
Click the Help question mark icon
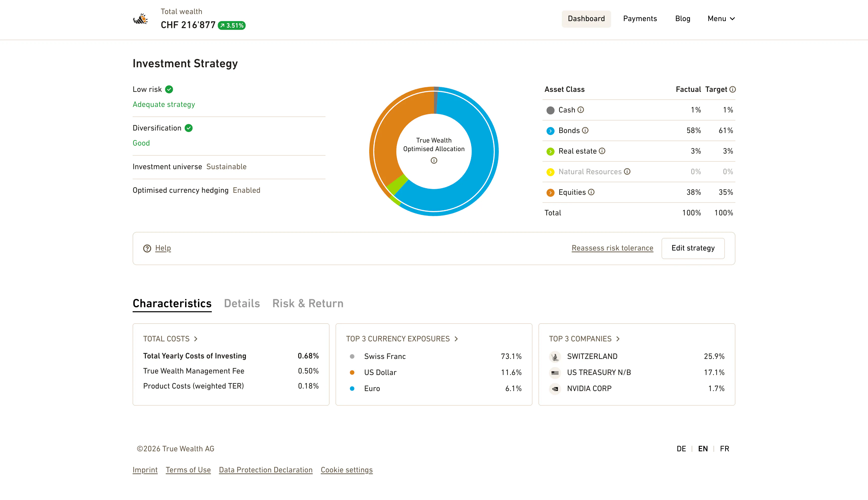[x=147, y=248]
